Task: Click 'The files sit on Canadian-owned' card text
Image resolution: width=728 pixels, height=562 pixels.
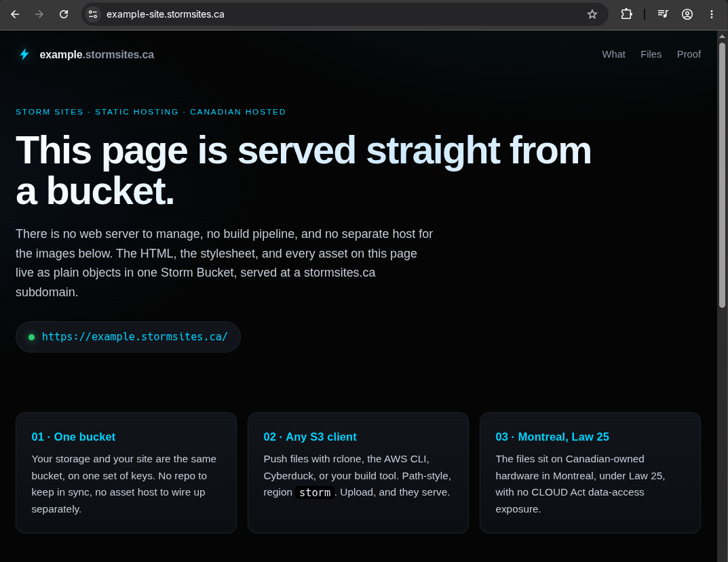Action: pos(580,484)
